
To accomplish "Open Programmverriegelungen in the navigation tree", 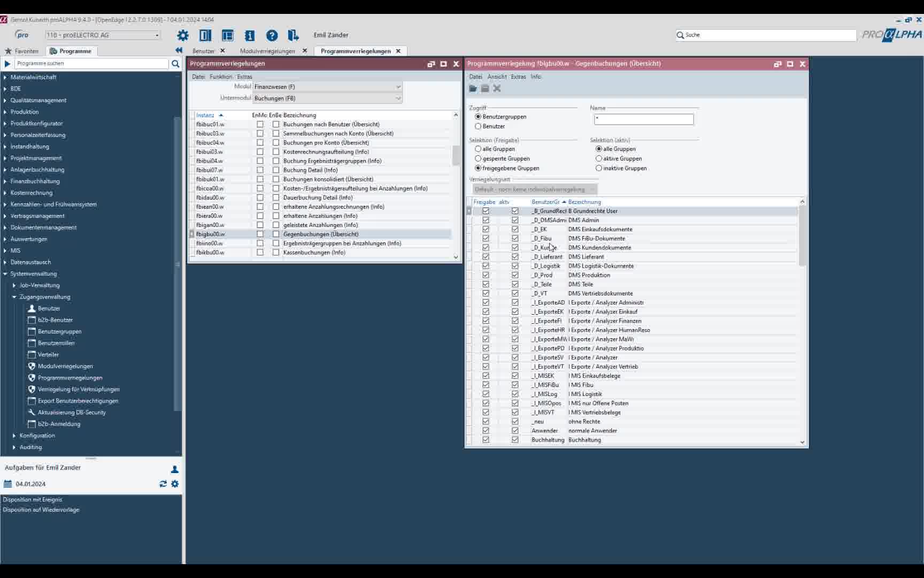I will pyautogui.click(x=70, y=378).
